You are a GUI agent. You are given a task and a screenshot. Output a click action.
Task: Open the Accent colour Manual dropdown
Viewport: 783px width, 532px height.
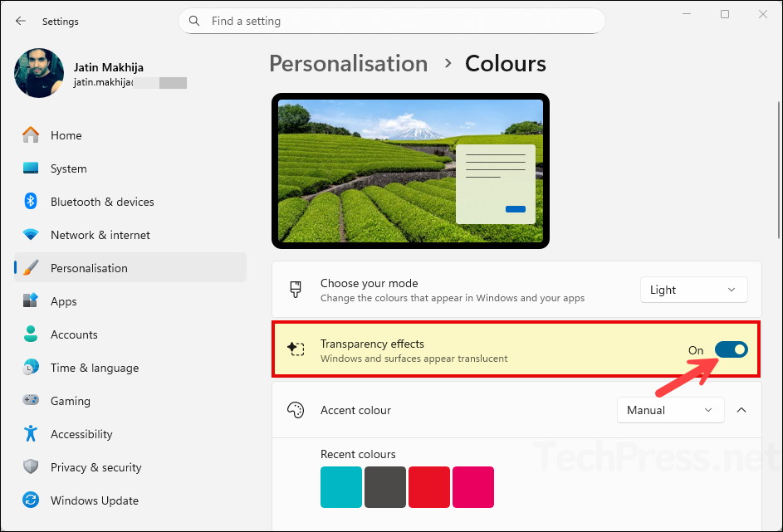(670, 410)
